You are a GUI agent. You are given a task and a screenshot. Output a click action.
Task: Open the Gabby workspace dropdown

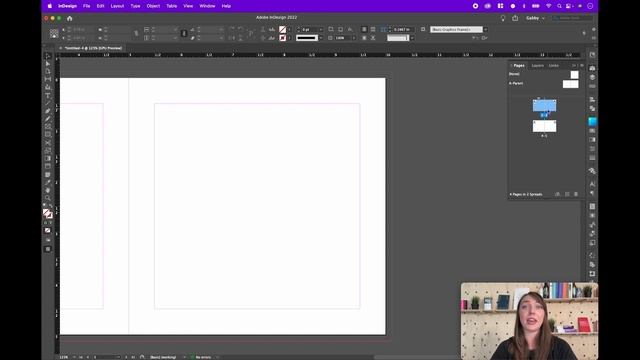pos(535,18)
